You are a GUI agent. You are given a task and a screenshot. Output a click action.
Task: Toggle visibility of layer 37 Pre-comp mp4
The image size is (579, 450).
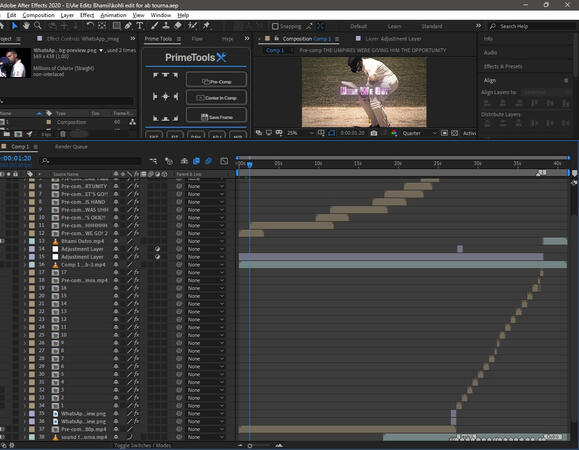(x=2, y=429)
